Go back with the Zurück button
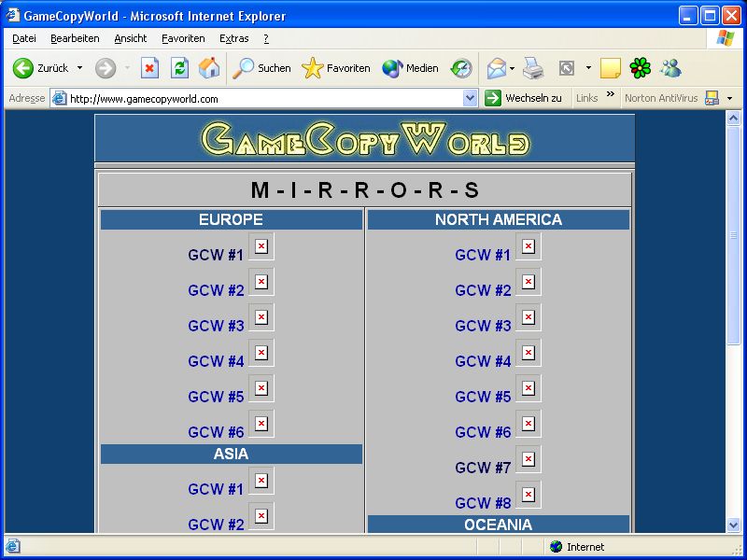This screenshot has height=560, width=747. point(40,68)
